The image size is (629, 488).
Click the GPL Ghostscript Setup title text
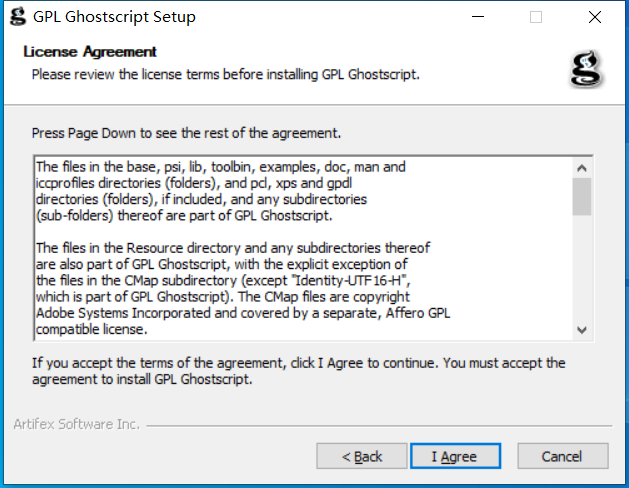click(114, 17)
